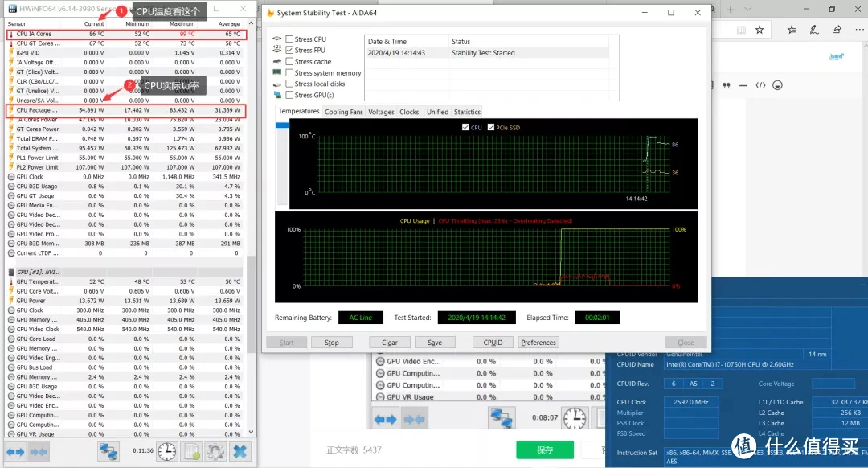The image size is (868, 468).
Task: Add page to favorites with star icon
Action: click(x=759, y=30)
